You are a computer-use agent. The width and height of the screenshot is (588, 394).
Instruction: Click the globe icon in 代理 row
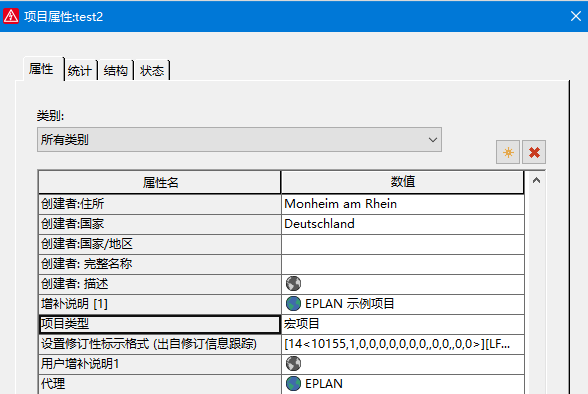[293, 384]
